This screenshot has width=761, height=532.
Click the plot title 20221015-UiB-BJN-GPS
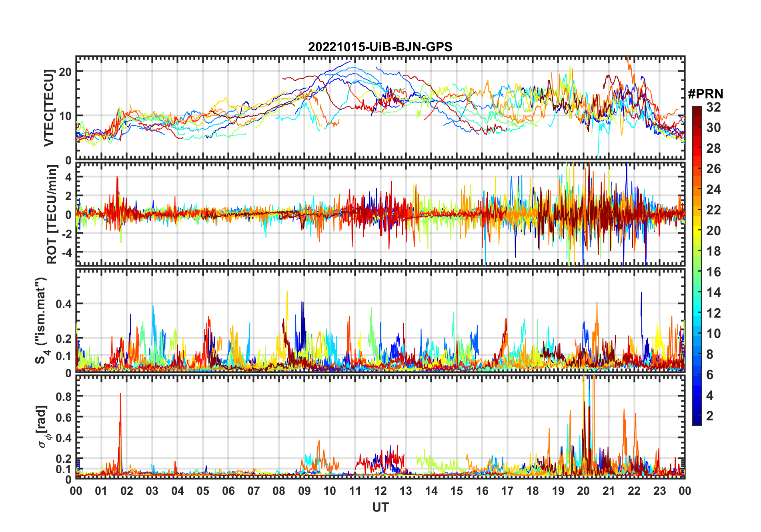[x=380, y=47]
